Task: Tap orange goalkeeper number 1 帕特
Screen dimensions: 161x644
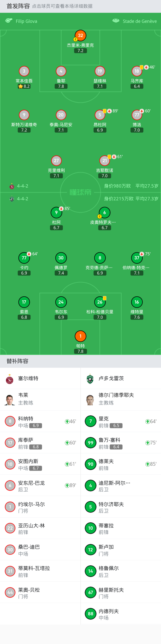Action: 80,336
